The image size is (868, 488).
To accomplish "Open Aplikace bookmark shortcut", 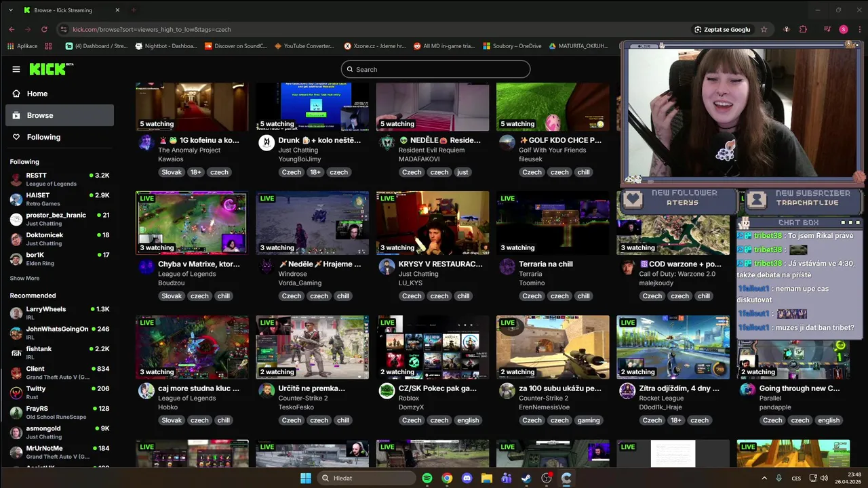I will pyautogui.click(x=22, y=46).
